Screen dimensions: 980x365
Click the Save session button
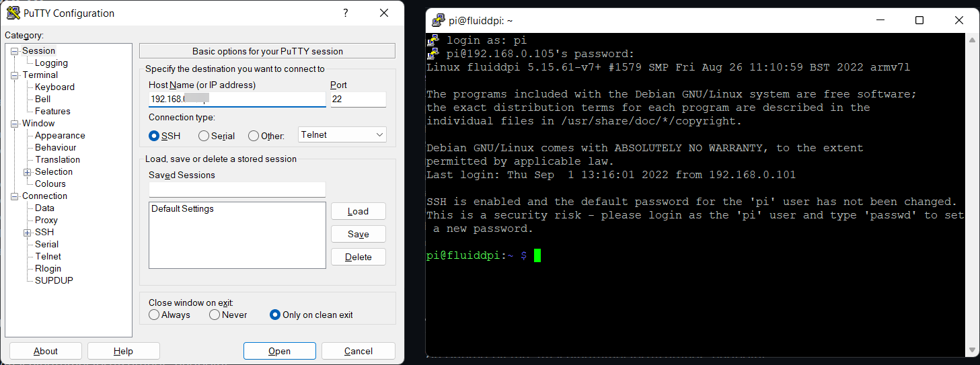359,234
